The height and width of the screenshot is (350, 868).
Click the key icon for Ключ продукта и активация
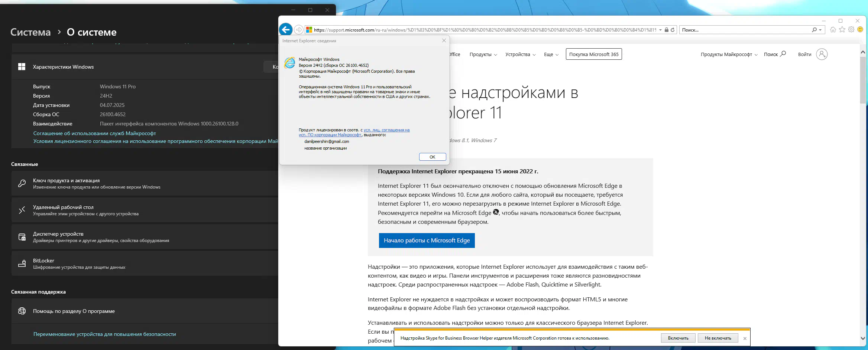22,183
